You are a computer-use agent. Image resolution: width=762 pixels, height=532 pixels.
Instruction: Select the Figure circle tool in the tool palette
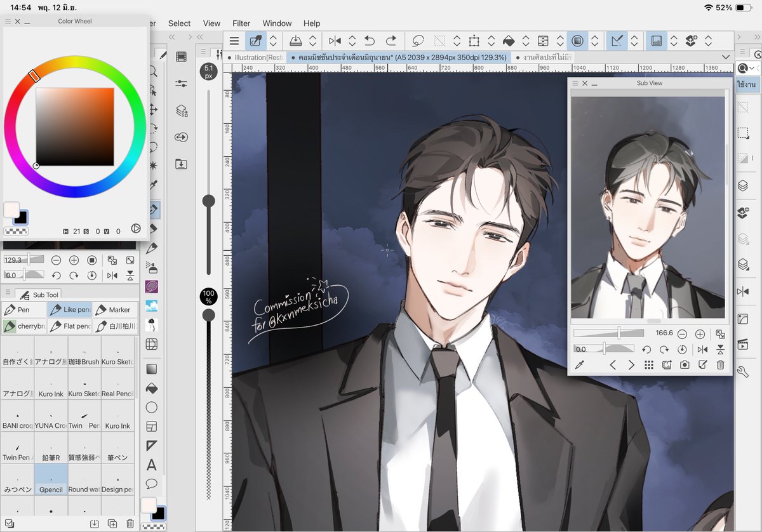152,407
